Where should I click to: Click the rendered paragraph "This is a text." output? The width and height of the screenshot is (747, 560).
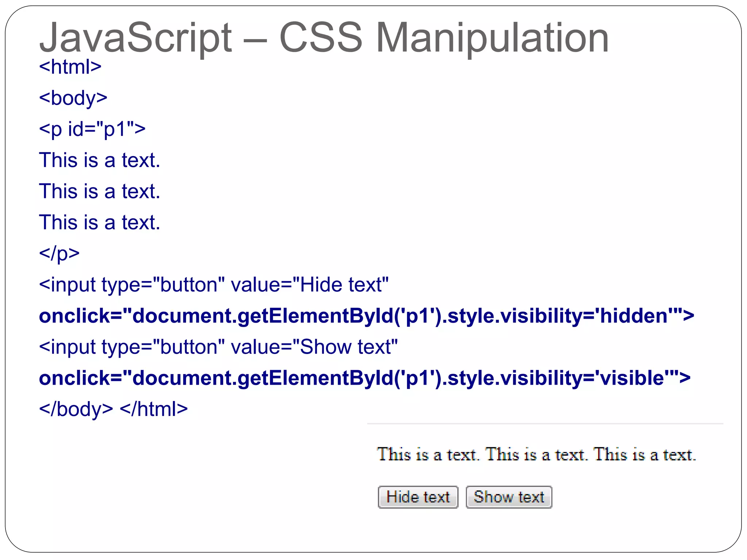(536, 455)
